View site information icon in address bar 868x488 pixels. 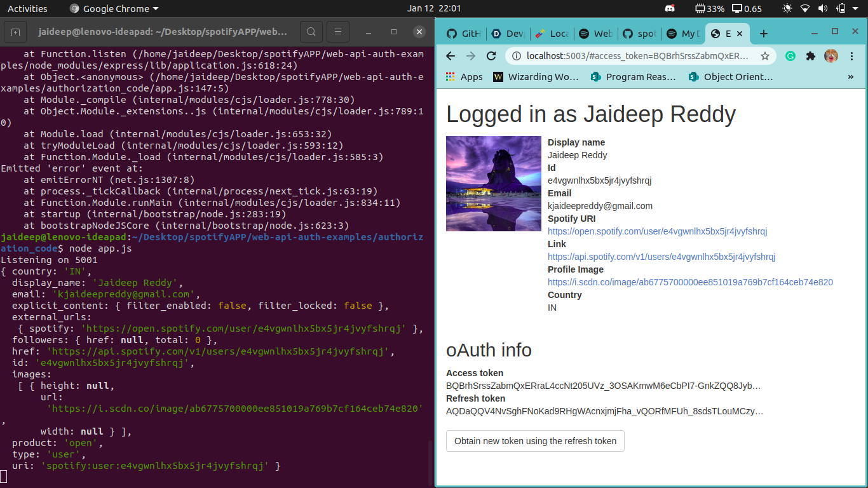click(517, 56)
